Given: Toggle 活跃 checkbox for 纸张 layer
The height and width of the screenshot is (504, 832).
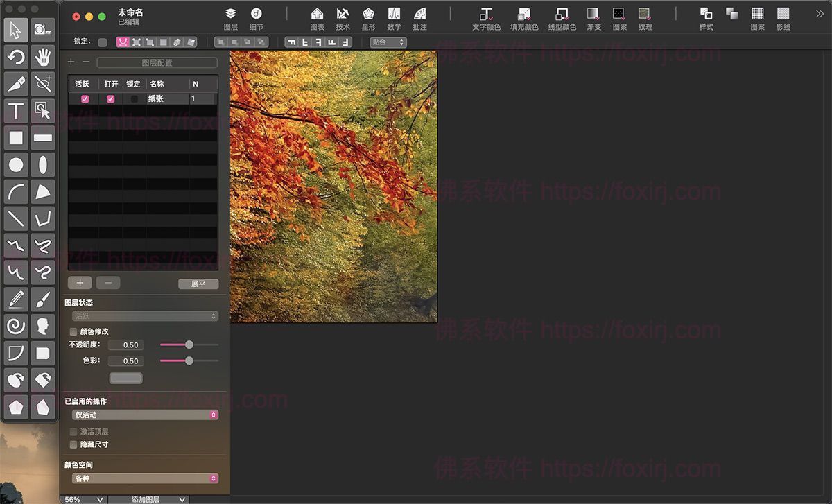Looking at the screenshot, I should [85, 99].
